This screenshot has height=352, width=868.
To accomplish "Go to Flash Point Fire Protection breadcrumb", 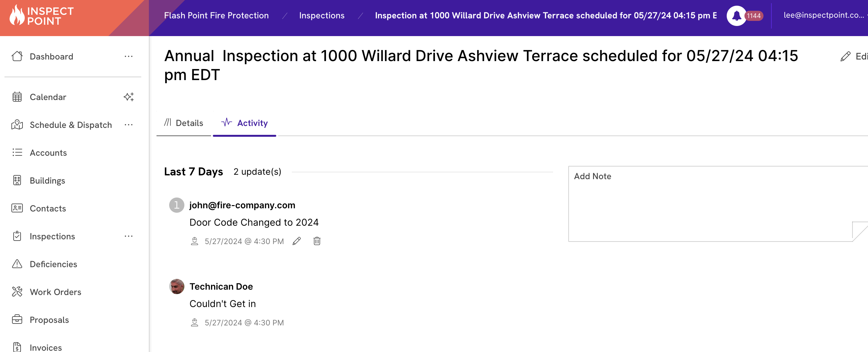I will [x=216, y=16].
